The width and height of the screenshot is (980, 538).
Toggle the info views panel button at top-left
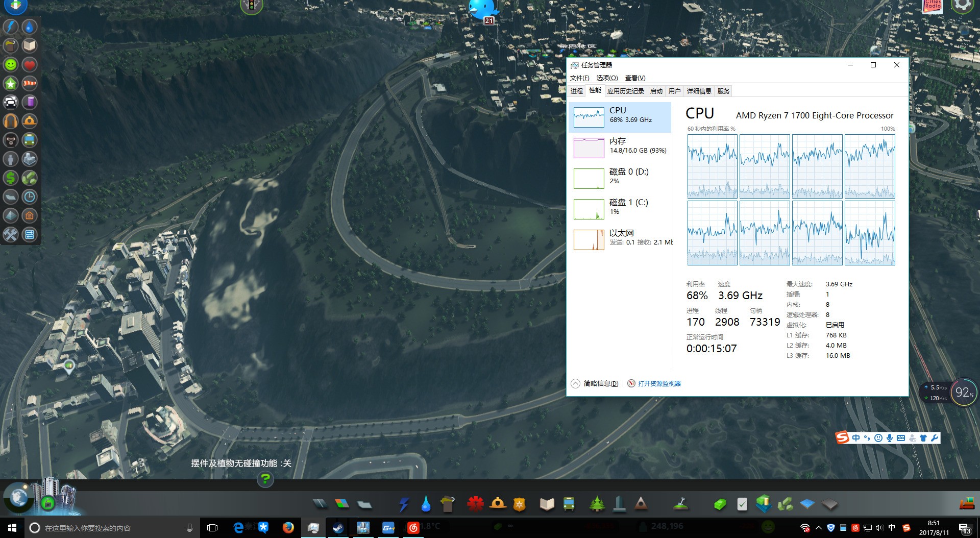point(15,6)
